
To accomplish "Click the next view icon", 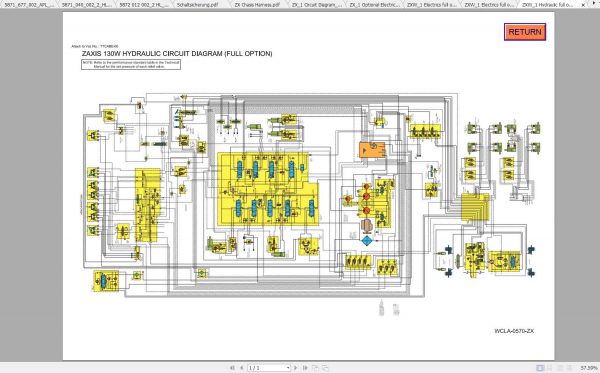I will pyautogui.click(x=325, y=368).
